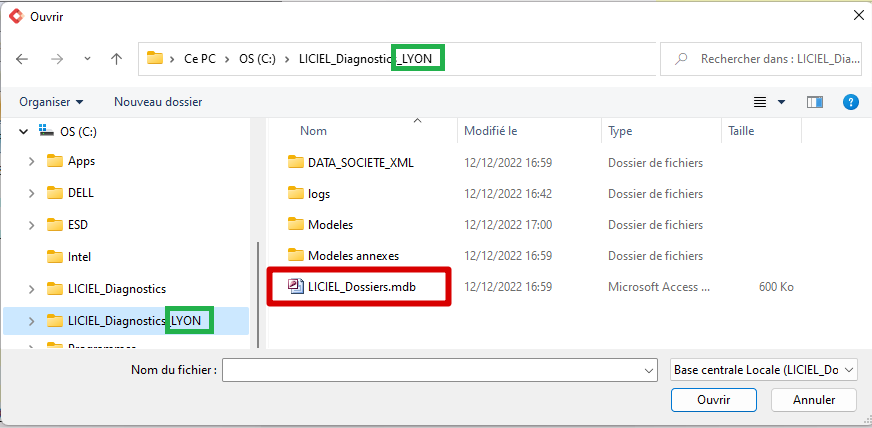
Task: Expand chevron after 'Ce PC' in breadcrumb
Action: point(227,59)
